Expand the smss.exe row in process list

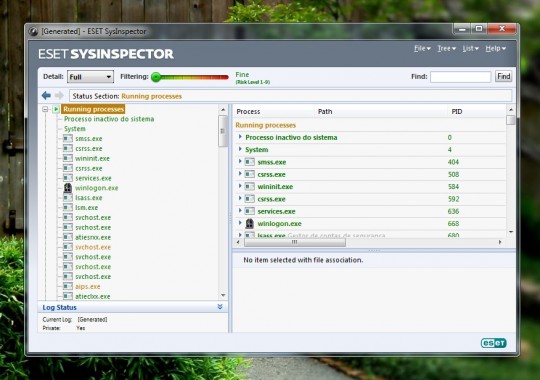240,161
